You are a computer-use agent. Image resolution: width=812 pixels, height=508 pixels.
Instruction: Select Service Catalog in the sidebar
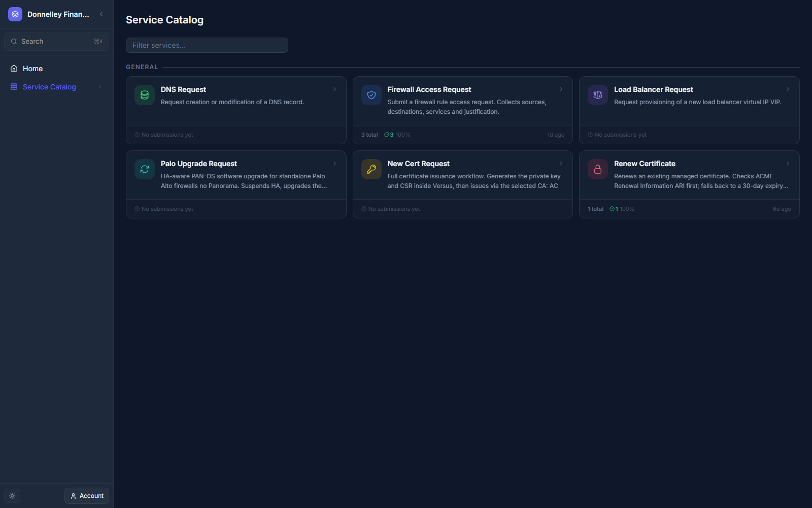point(56,87)
